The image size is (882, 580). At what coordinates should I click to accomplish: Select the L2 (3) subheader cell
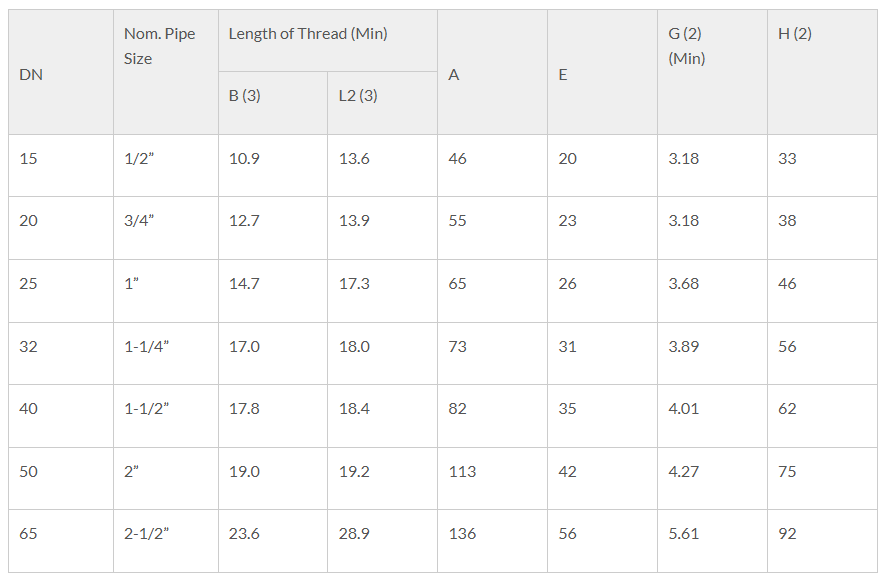382,103
